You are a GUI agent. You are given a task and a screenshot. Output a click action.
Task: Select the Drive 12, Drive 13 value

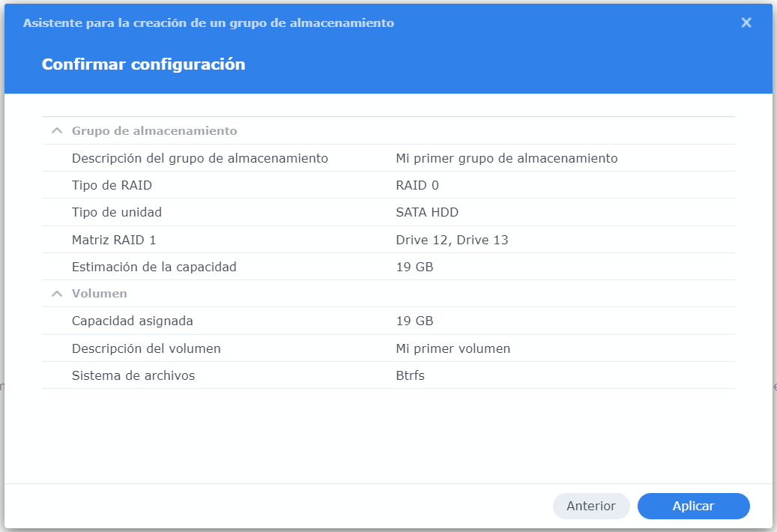click(452, 240)
